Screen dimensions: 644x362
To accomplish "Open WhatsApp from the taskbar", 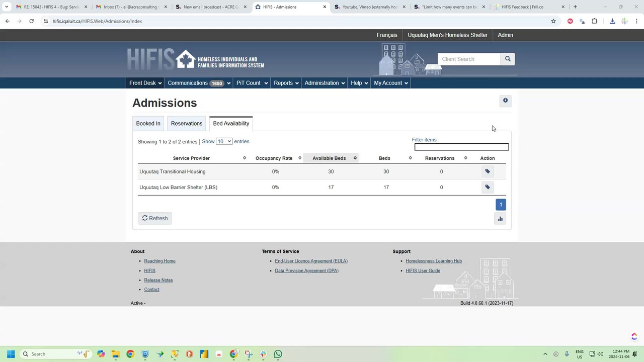I will point(278,354).
